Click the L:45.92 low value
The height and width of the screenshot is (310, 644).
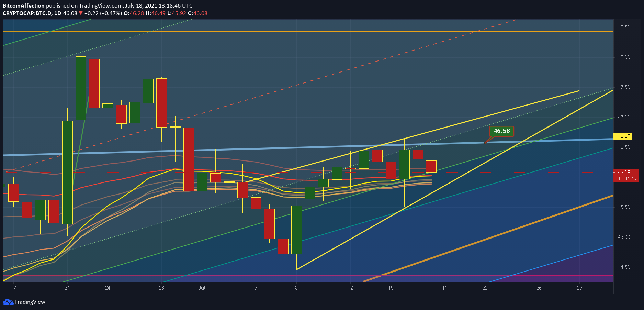(x=177, y=13)
